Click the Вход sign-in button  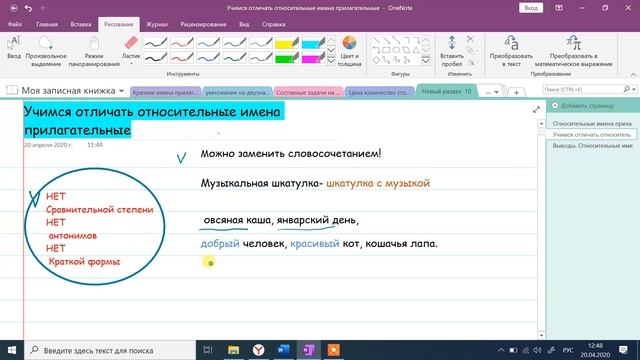tap(531, 8)
